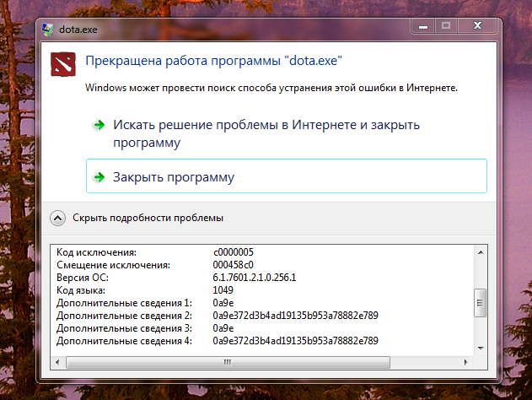Close the dota.exe error dialog
532x400 pixels.
click(477, 26)
